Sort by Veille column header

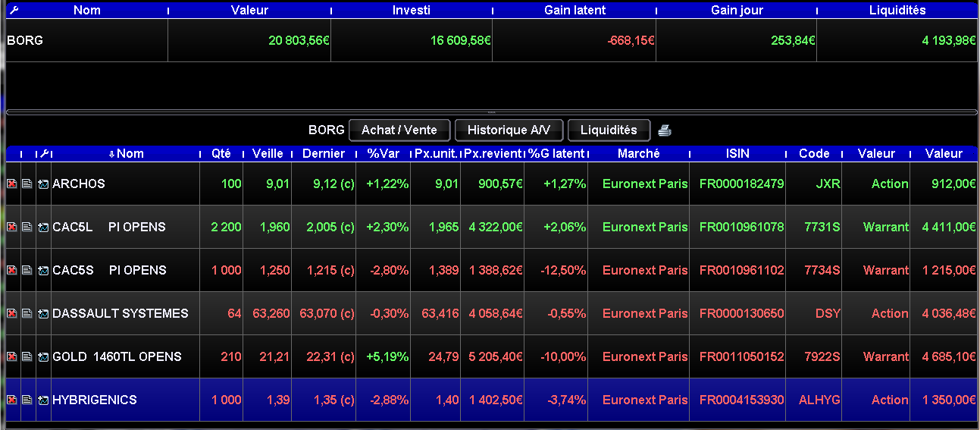[x=268, y=154]
